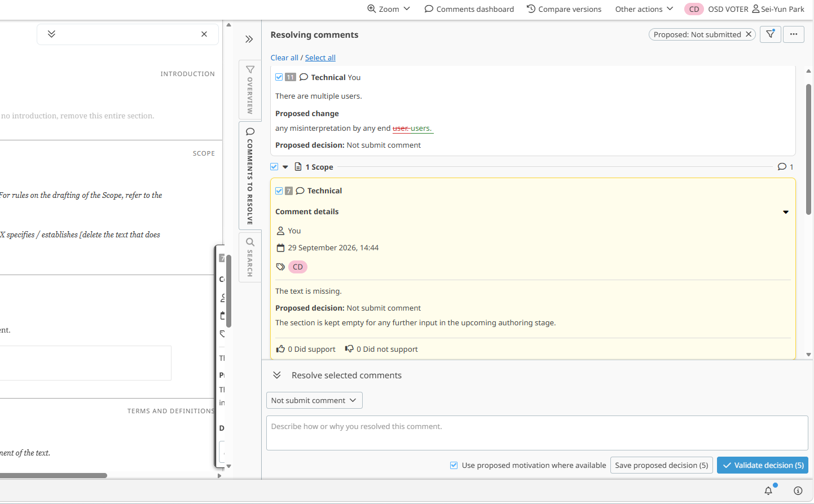Open the information icon in the status bar
This screenshot has height=504, width=814.
point(798,490)
